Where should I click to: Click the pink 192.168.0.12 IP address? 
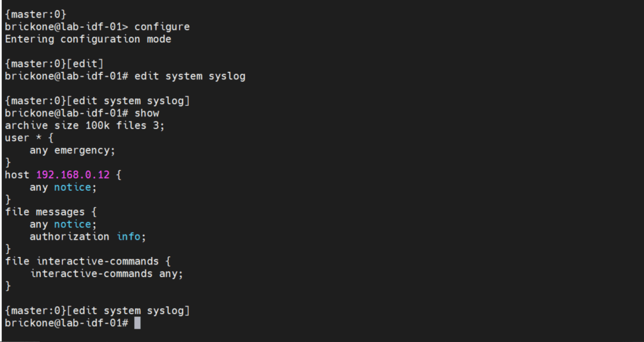73,174
